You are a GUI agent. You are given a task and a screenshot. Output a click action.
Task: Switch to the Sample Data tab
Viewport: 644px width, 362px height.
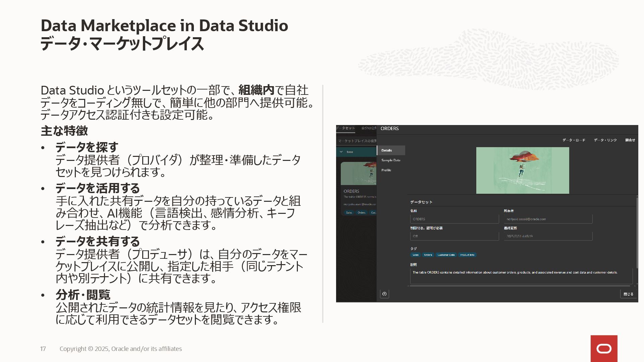391,160
